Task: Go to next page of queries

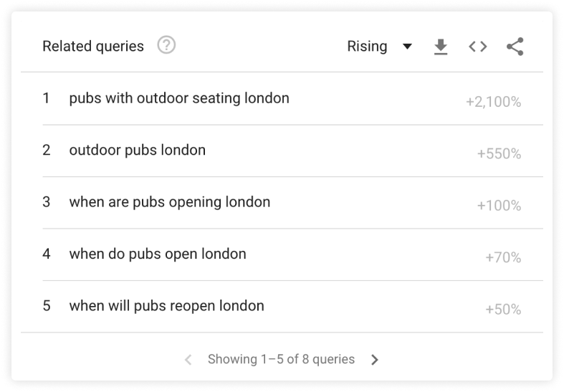Action: [375, 360]
